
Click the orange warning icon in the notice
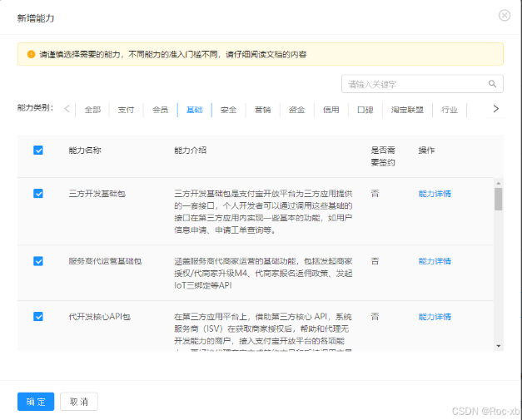point(31,54)
